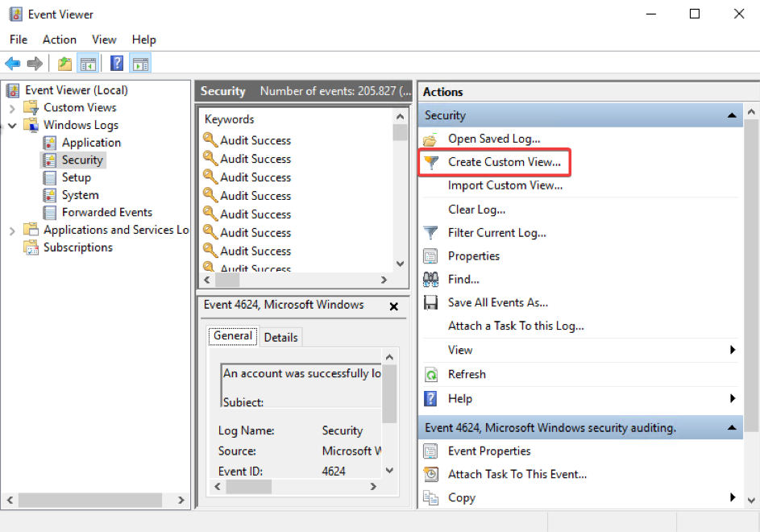Open the View submenu in Actions
760x532 pixels.
click(x=733, y=350)
